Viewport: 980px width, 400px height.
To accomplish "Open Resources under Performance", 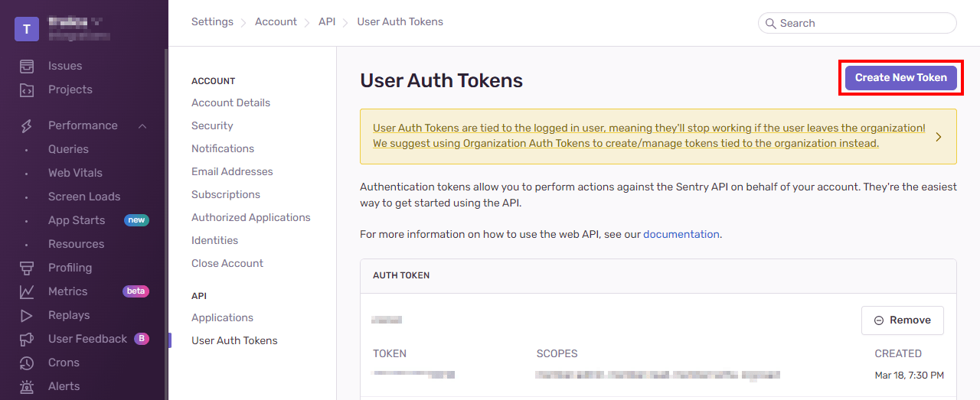I will 76,244.
